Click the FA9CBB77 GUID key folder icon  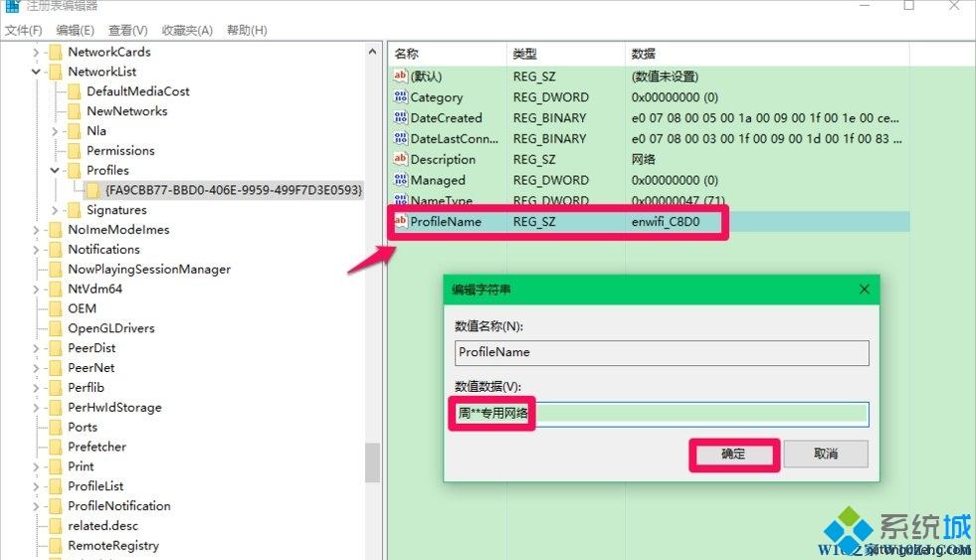pos(93,190)
